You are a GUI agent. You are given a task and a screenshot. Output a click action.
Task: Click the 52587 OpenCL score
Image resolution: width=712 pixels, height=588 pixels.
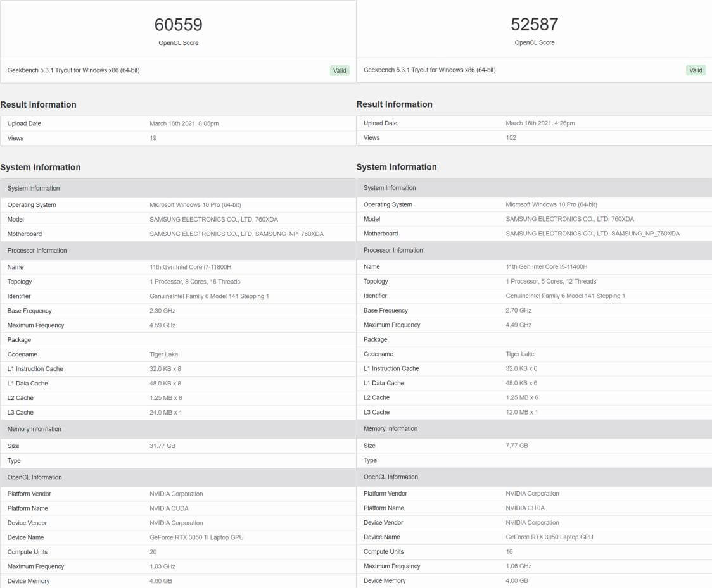click(x=534, y=25)
